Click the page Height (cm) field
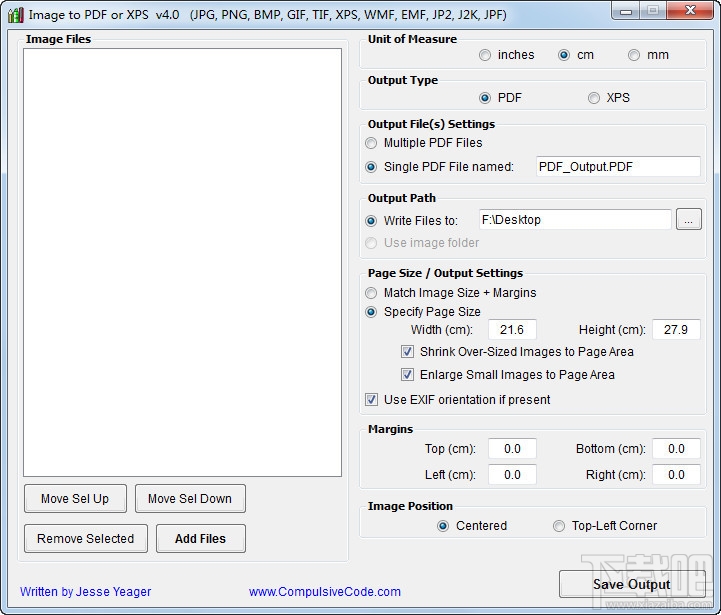This screenshot has width=721, height=615. coord(676,329)
